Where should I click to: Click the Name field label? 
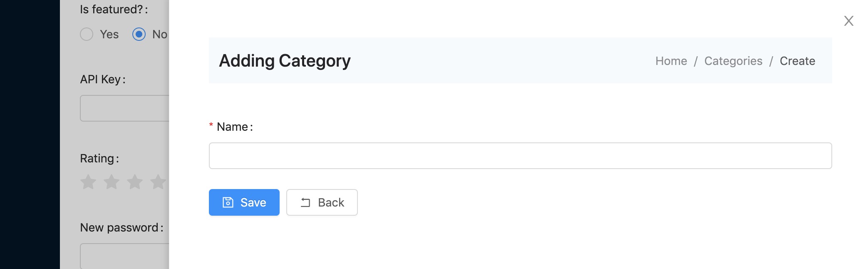[235, 127]
